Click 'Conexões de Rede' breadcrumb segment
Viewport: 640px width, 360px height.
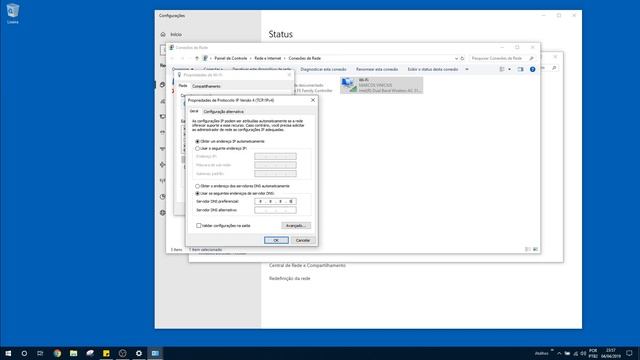tap(304, 58)
